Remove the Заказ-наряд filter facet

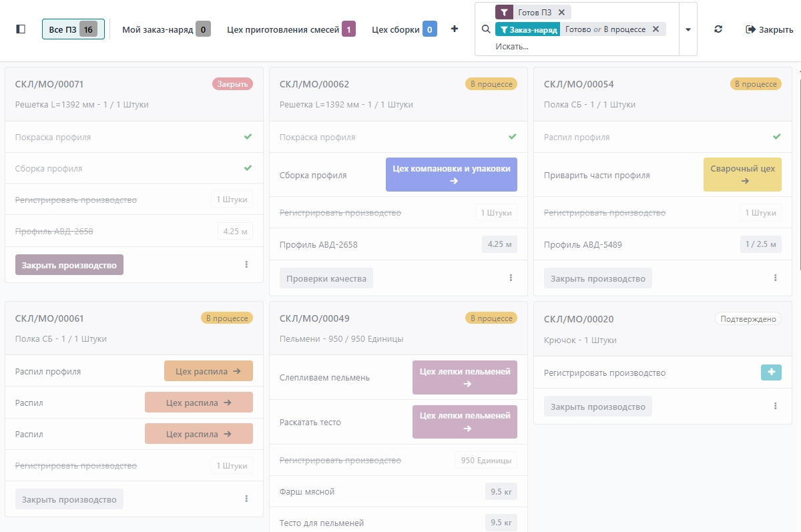point(655,29)
